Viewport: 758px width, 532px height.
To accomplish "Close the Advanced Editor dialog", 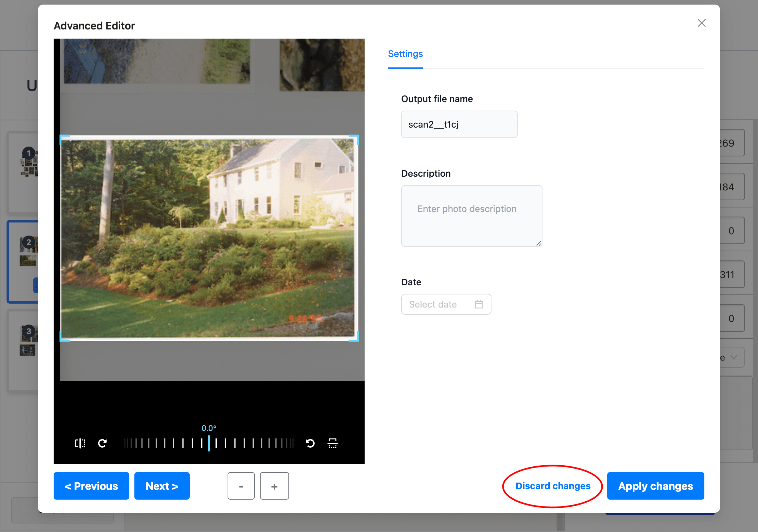I will pyautogui.click(x=701, y=23).
